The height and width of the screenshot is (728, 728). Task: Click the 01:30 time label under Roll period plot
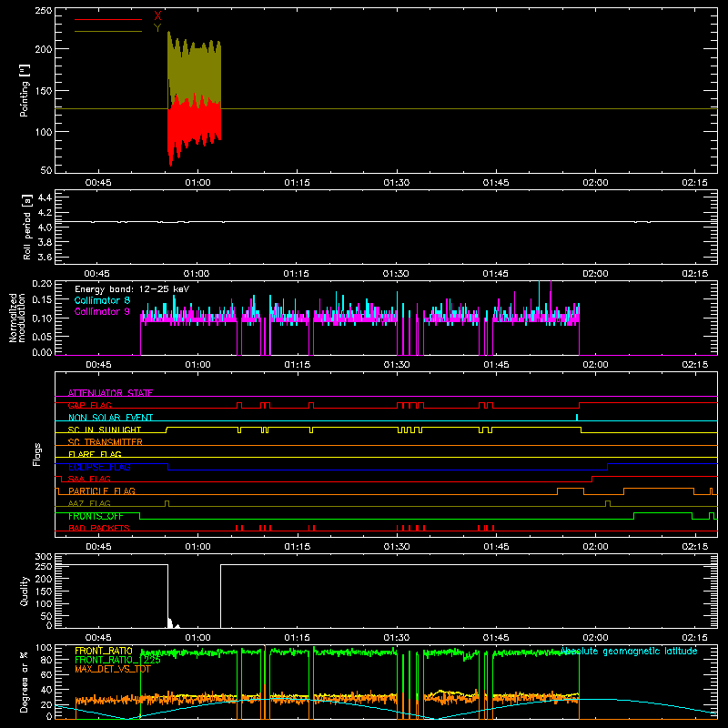click(x=396, y=274)
